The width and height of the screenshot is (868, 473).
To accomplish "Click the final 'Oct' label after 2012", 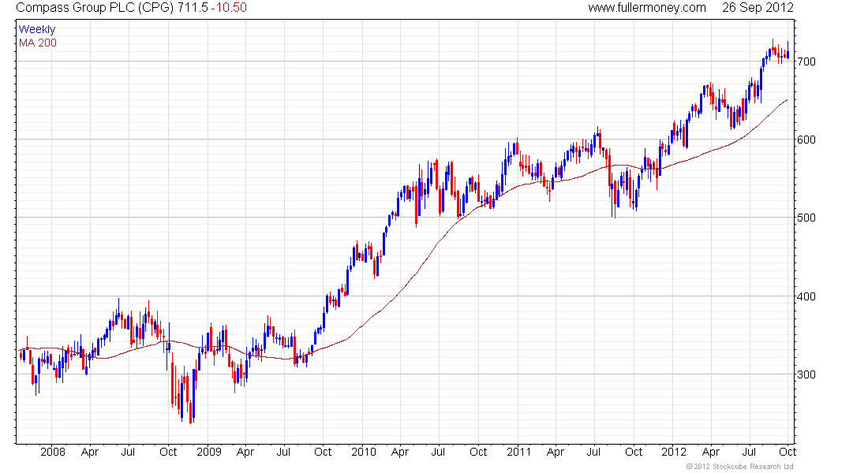I will [788, 452].
